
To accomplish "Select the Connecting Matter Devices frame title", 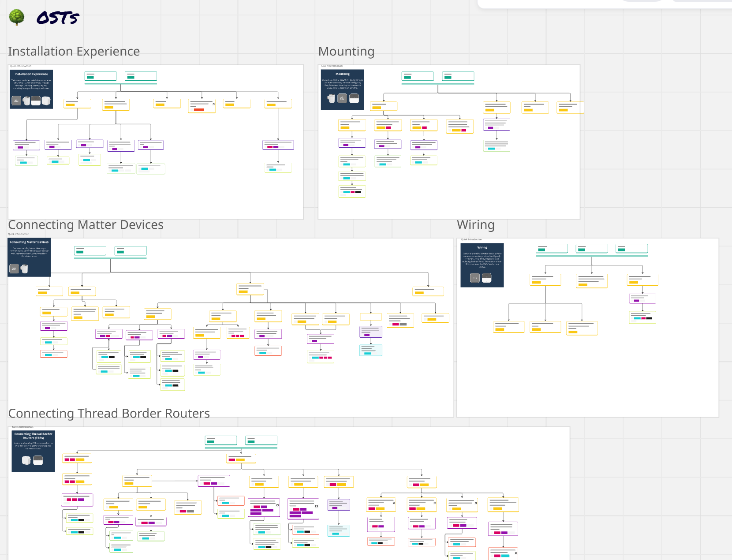I will (x=86, y=225).
